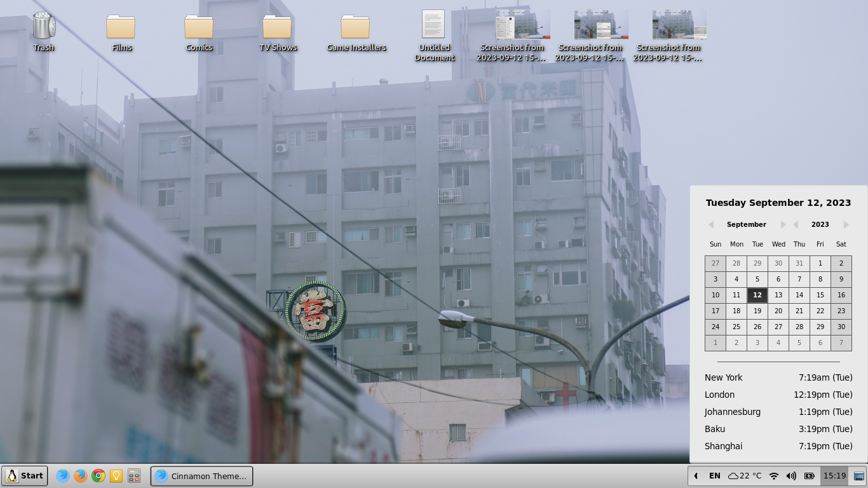Screen dimensions: 868x488
Task: Open the EN keyboard layout indicator
Action: (x=715, y=475)
